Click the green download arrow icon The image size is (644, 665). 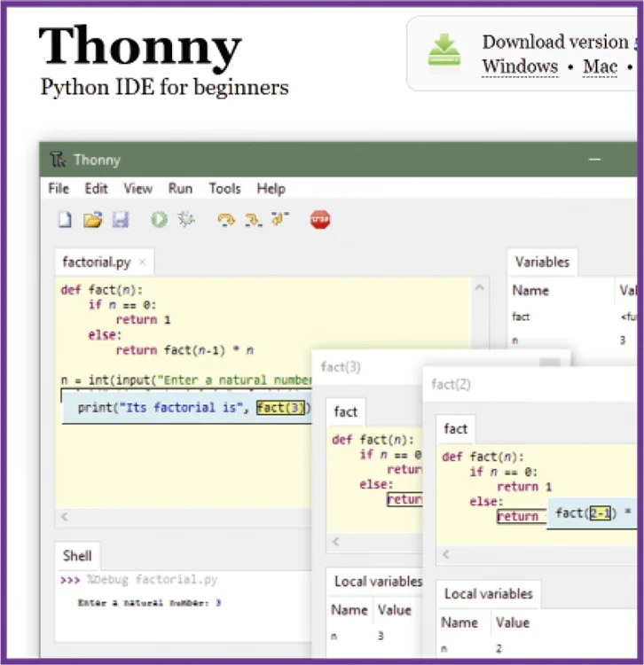[444, 50]
